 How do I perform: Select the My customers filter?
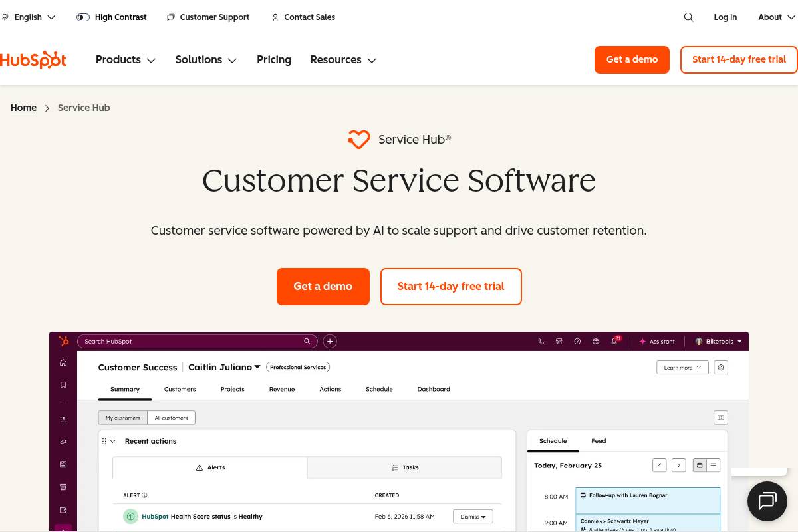click(123, 418)
